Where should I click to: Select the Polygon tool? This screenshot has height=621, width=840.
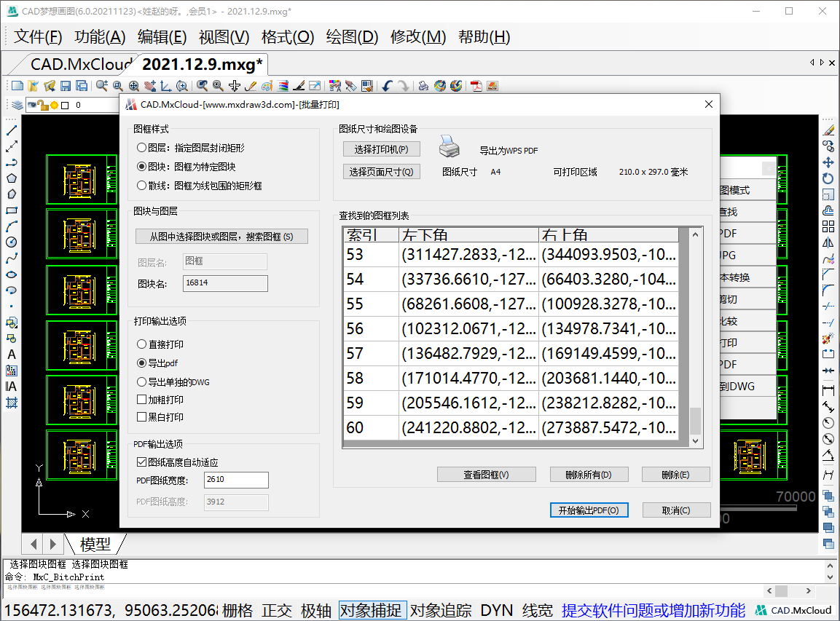(11, 178)
